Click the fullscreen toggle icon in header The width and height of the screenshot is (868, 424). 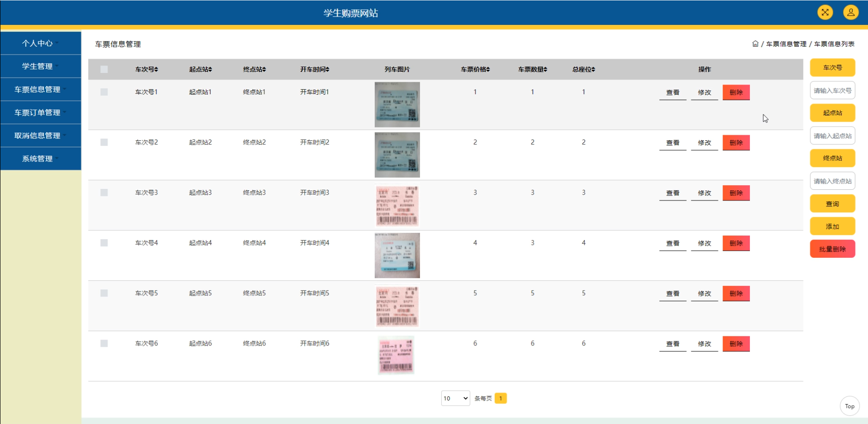825,12
